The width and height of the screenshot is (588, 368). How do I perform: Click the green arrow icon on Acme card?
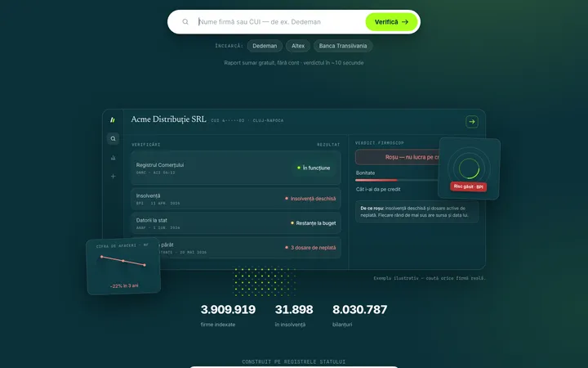(x=472, y=122)
